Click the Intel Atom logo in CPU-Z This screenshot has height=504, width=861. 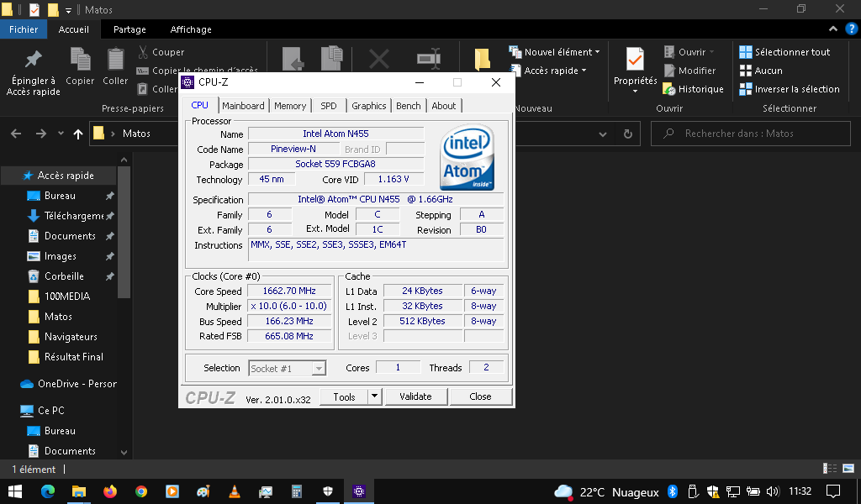coord(467,157)
